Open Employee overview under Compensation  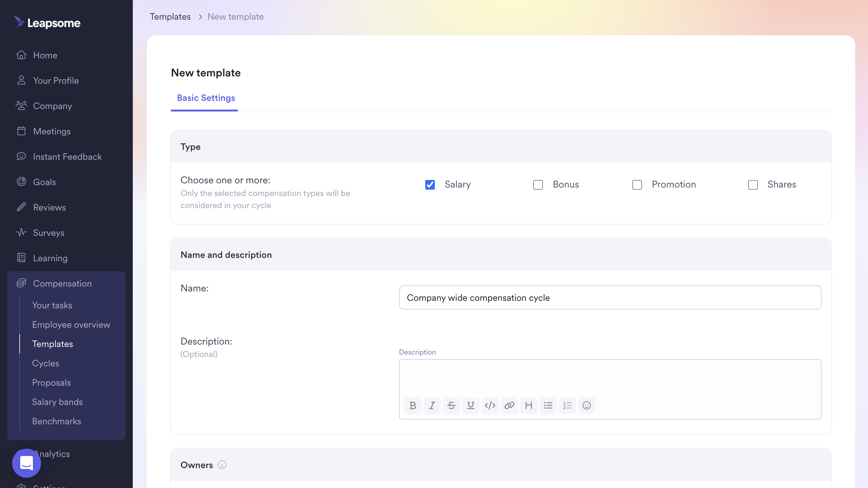coord(71,324)
